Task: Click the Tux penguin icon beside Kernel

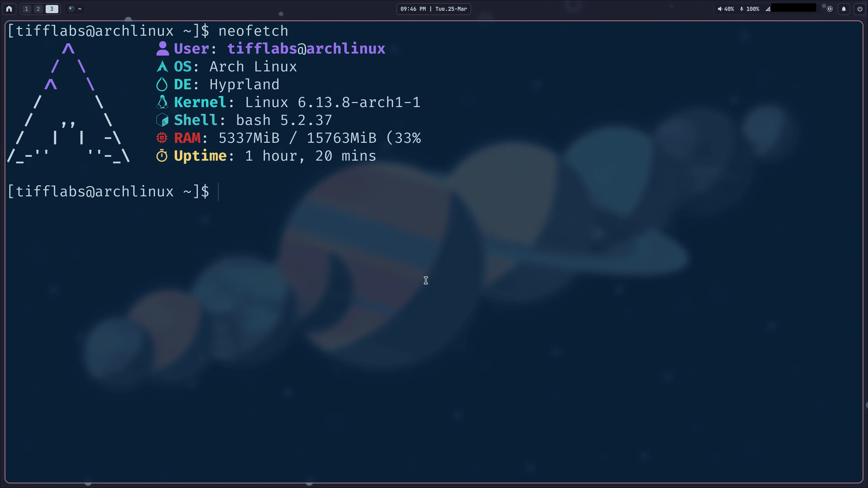Action: point(162,102)
